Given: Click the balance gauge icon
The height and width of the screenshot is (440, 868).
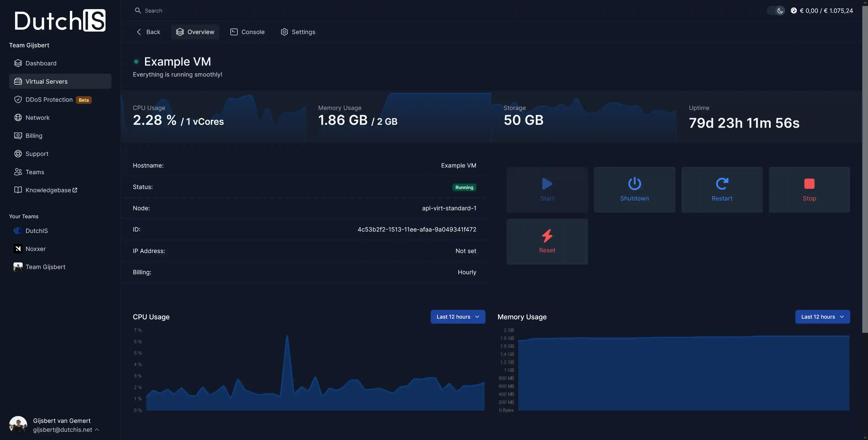Looking at the screenshot, I should [794, 11].
